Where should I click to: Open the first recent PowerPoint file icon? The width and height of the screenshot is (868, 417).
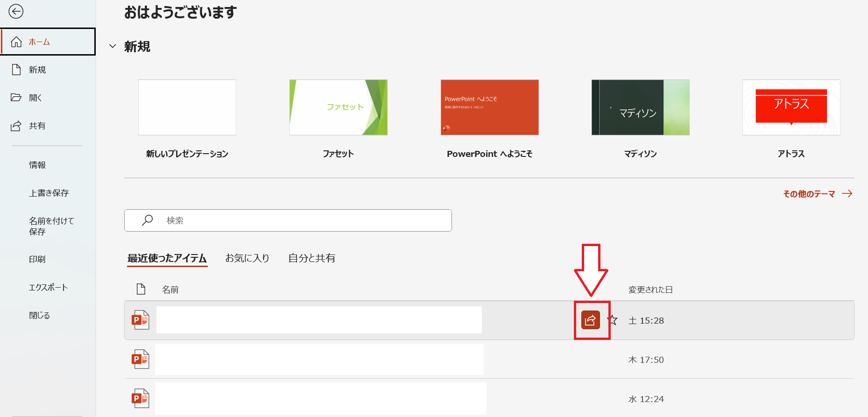pos(140,320)
